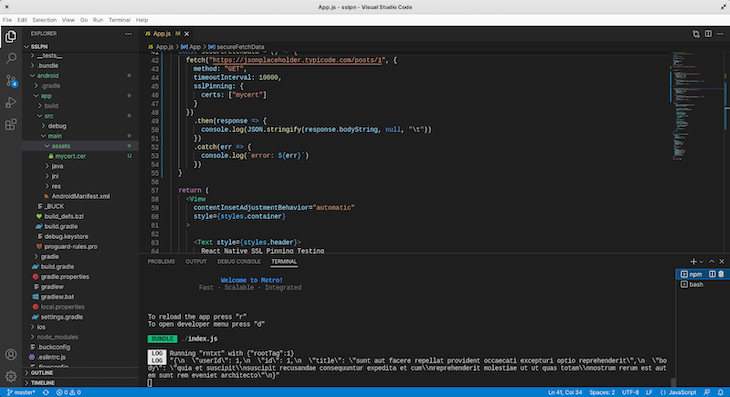Open the Edit menu
Screen dimensions: 730x397
(x=22, y=20)
